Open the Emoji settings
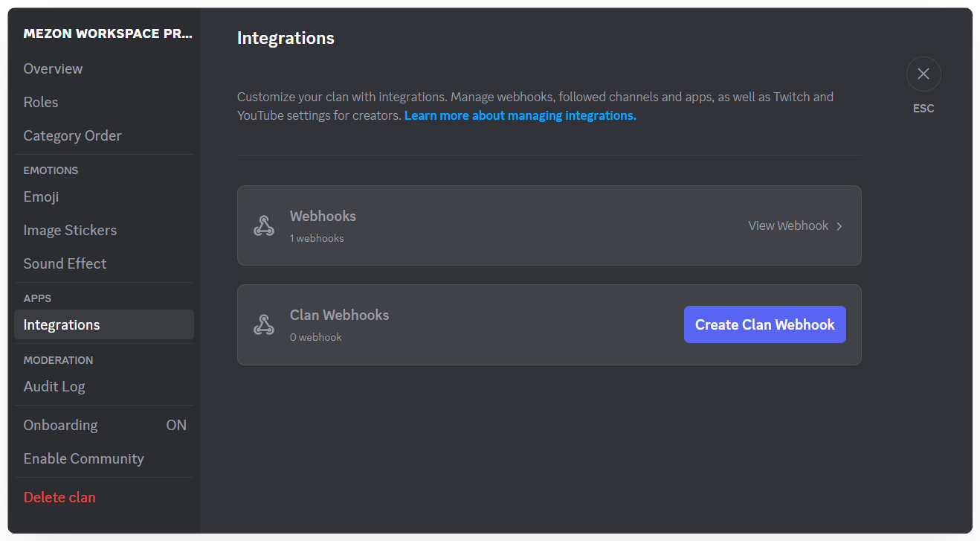Image resolution: width=980 pixels, height=541 pixels. [41, 196]
